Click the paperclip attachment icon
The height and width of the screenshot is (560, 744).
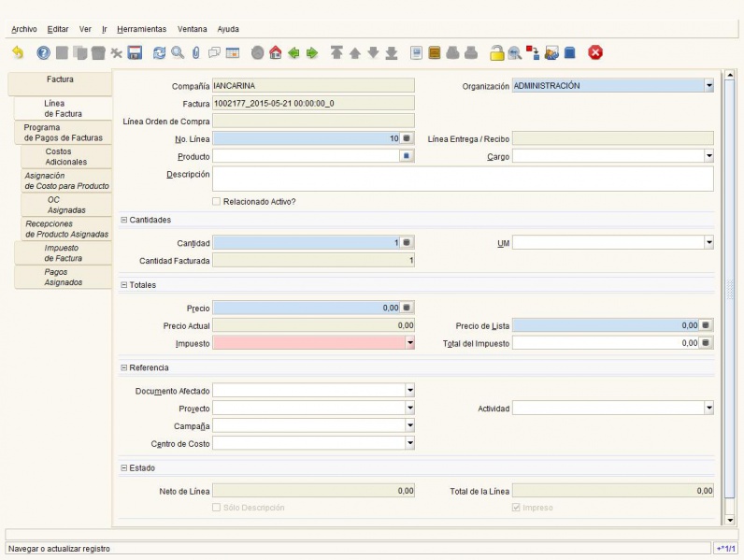tap(195, 52)
